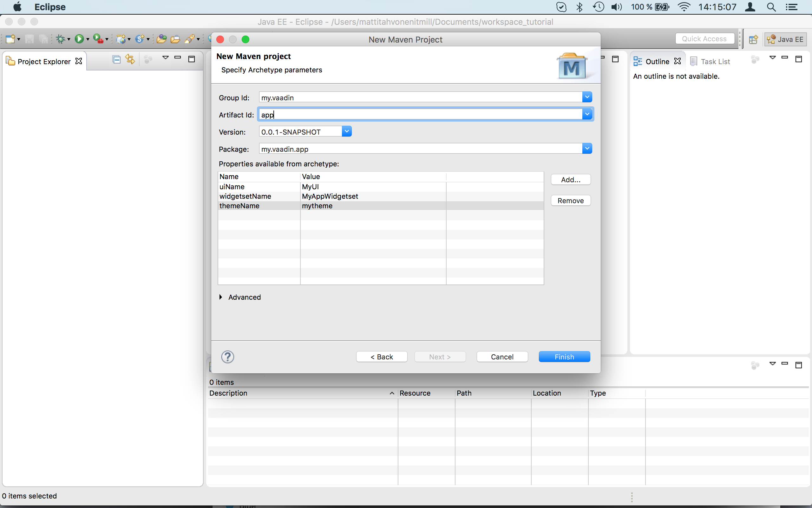This screenshot has width=812, height=508.
Task: Select the widgetsetName property row
Action: [x=381, y=196]
